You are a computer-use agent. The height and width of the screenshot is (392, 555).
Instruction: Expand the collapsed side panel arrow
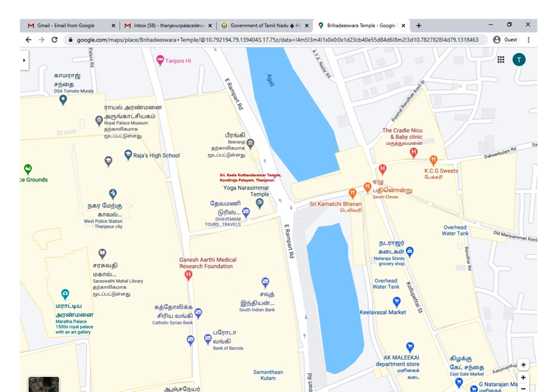point(24,60)
